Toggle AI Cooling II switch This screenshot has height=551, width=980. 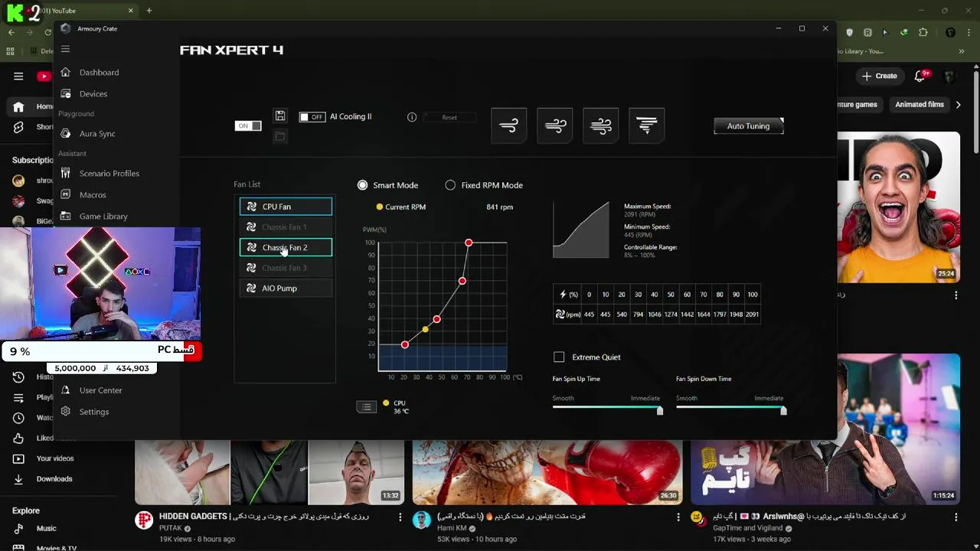point(312,117)
